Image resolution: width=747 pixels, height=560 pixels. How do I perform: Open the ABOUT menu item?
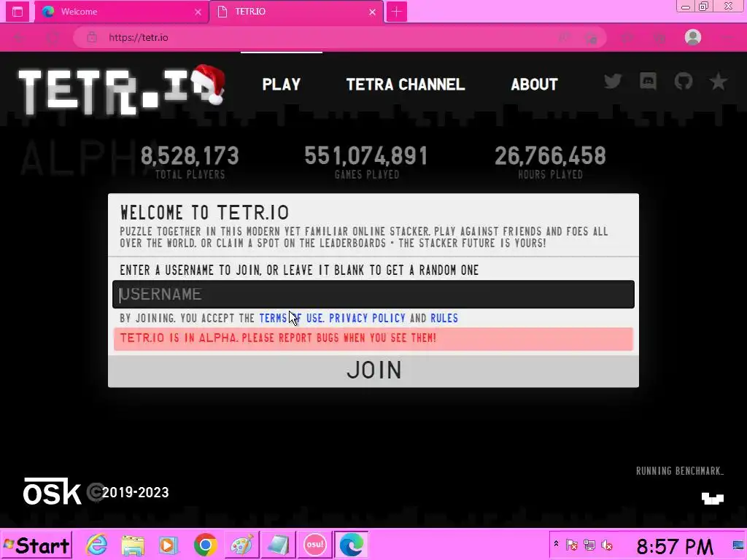point(534,85)
